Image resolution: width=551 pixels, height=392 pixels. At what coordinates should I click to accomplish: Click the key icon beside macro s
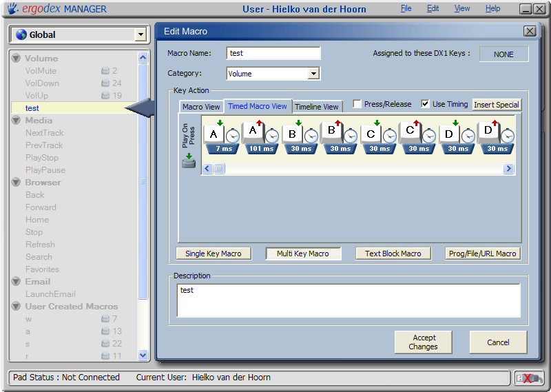pyautogui.click(x=105, y=344)
